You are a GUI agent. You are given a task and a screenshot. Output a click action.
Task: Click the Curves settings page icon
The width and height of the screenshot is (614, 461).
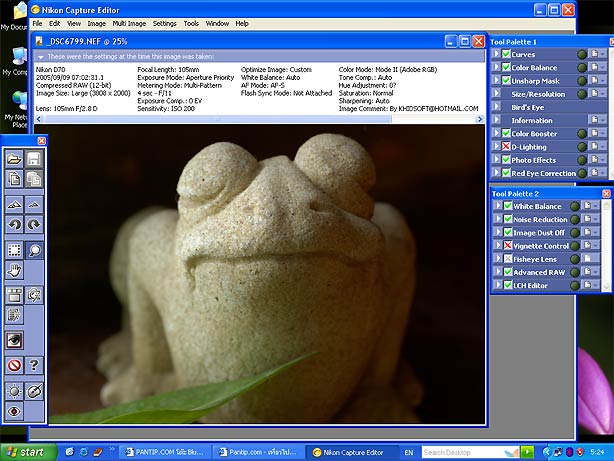(594, 54)
